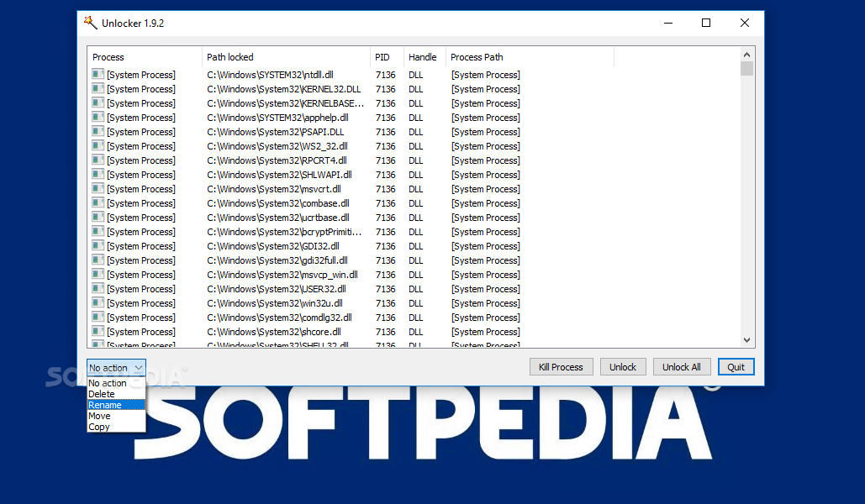This screenshot has height=504, width=865.
Task: Pick Copy from the action dropdown list
Action: (x=99, y=427)
